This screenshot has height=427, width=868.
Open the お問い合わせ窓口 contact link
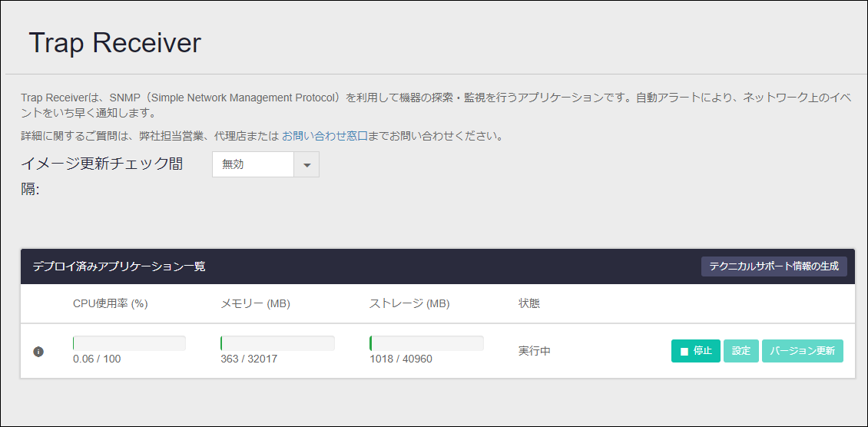pos(325,136)
